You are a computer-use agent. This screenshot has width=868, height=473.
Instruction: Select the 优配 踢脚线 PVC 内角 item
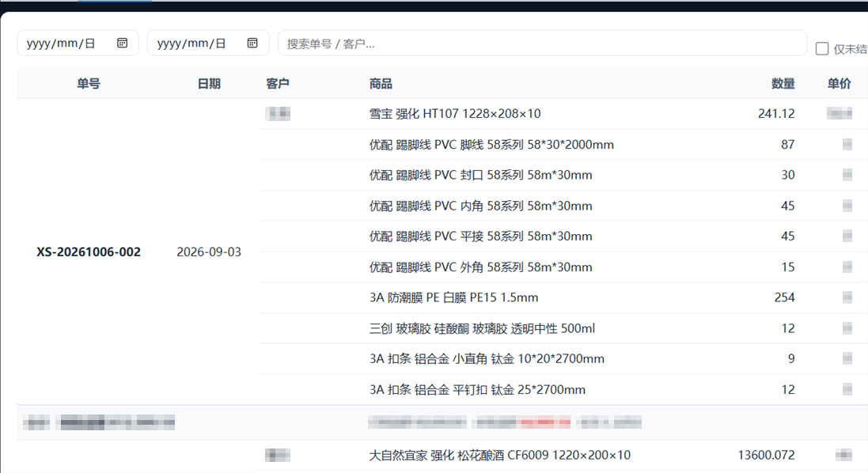point(480,206)
